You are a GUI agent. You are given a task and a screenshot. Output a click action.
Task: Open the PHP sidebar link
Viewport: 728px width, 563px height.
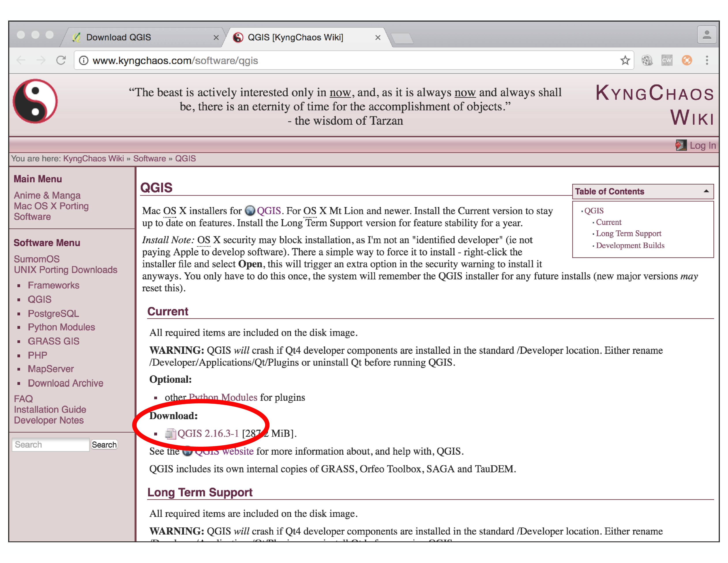point(37,355)
